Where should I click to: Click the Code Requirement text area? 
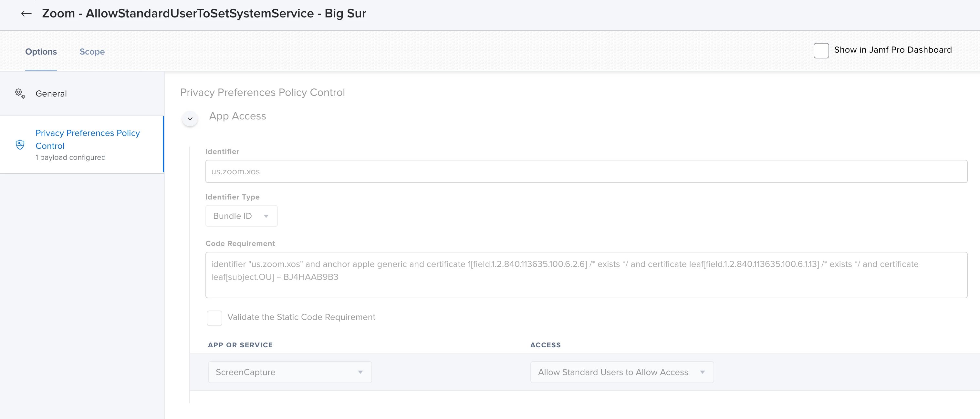click(x=586, y=275)
